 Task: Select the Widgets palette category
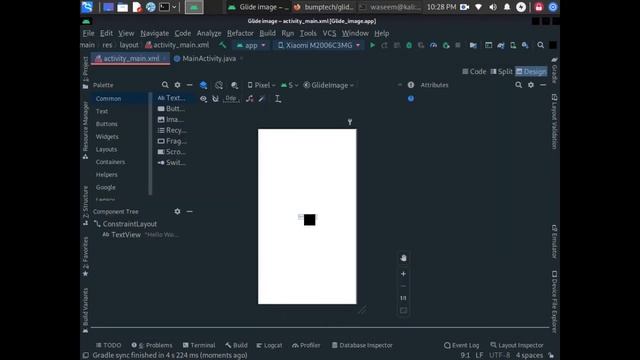tap(107, 136)
